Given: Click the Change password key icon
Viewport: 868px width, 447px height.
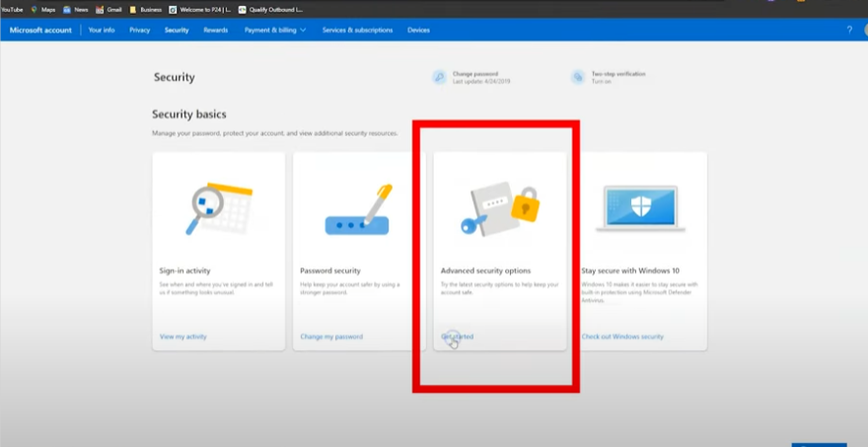Looking at the screenshot, I should (x=439, y=77).
